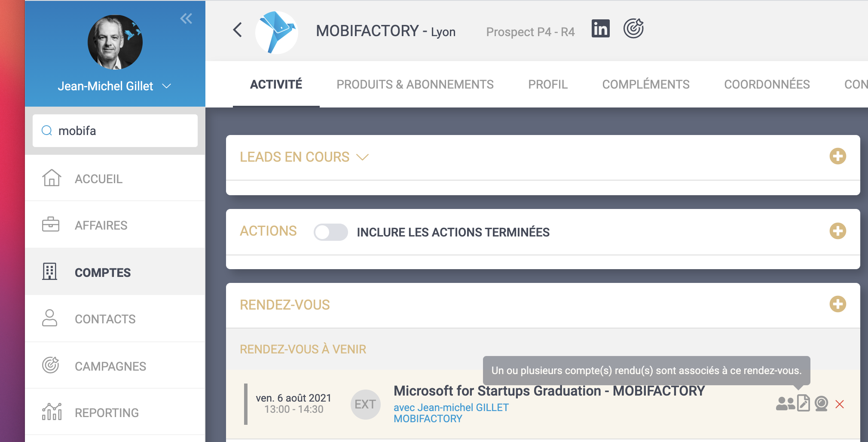Click the target campaign icon in header
This screenshot has height=442, width=868.
tap(633, 29)
